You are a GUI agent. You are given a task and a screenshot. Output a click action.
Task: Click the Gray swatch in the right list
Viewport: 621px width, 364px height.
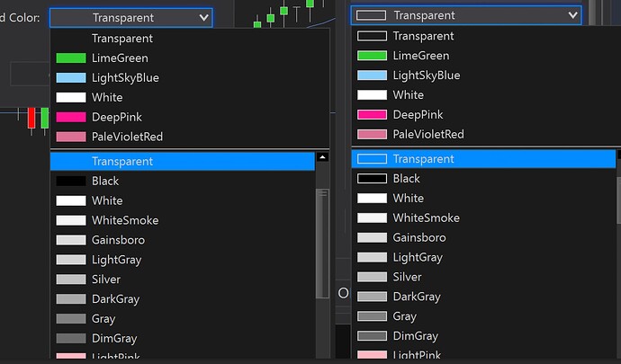[x=372, y=316]
